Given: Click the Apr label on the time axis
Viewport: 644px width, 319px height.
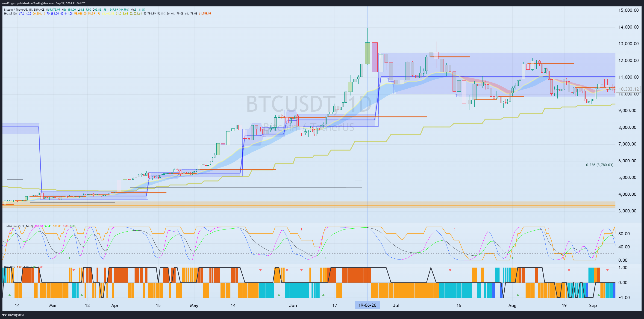Looking at the screenshot, I should point(115,305).
